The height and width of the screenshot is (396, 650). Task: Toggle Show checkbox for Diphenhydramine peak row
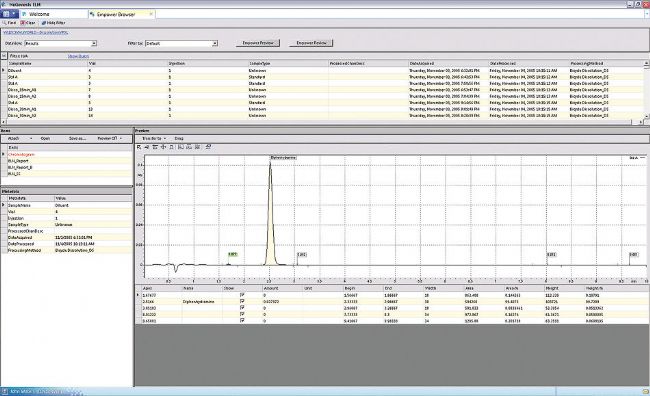point(242,301)
